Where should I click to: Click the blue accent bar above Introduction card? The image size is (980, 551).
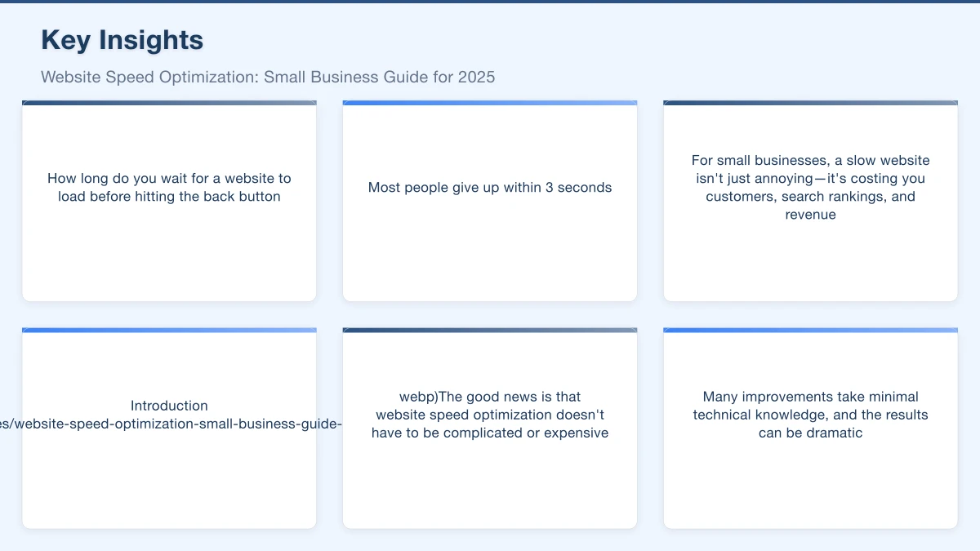pos(169,330)
